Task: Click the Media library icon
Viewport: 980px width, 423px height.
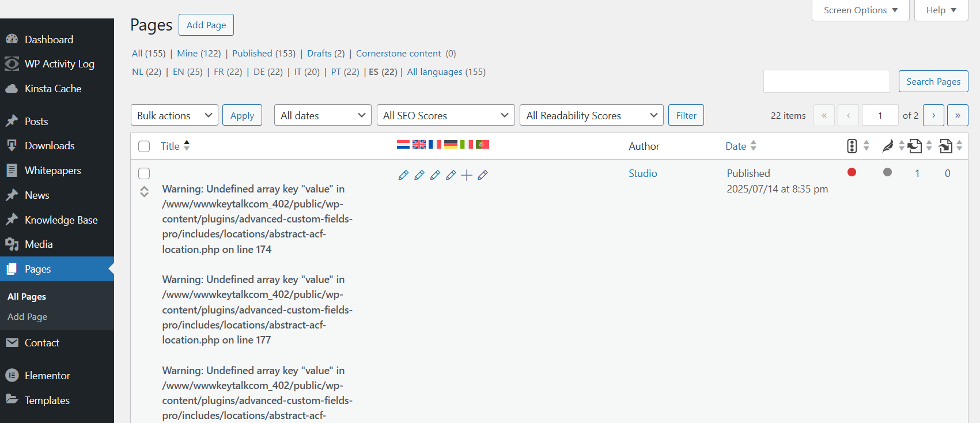Action: pos(12,244)
